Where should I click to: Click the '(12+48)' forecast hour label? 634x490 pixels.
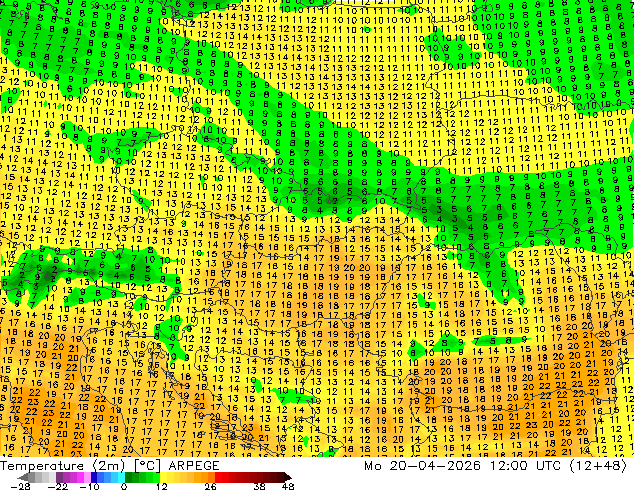click(598, 466)
